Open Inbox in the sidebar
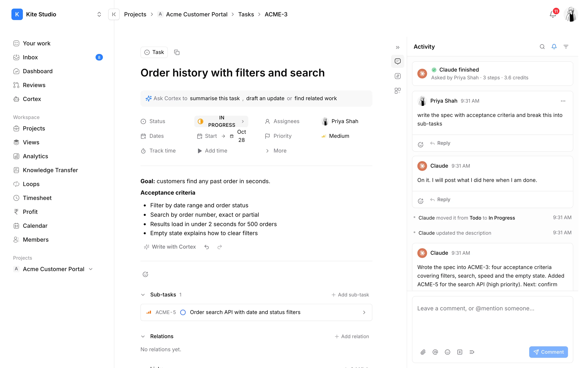Screen dimensions: 588x368 (58, 57)
